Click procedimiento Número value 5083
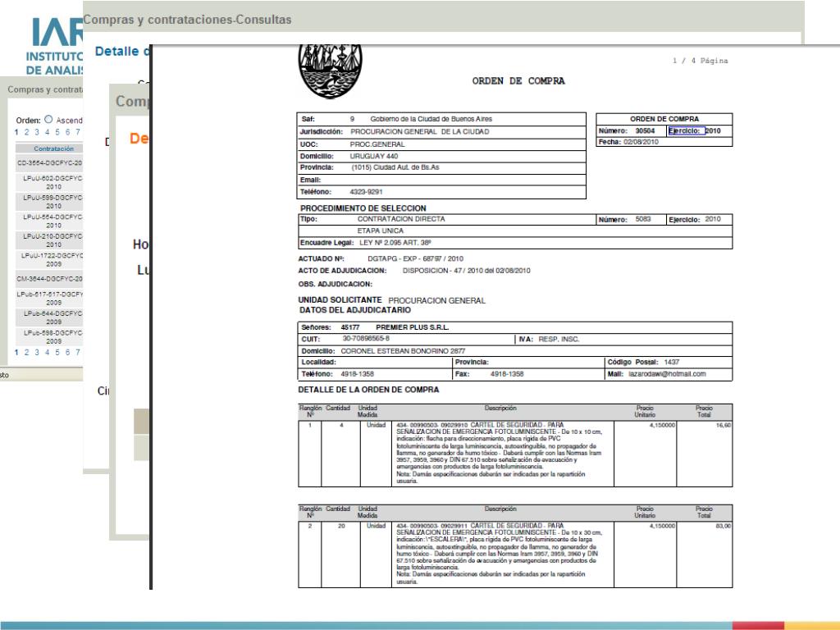 tap(643, 219)
